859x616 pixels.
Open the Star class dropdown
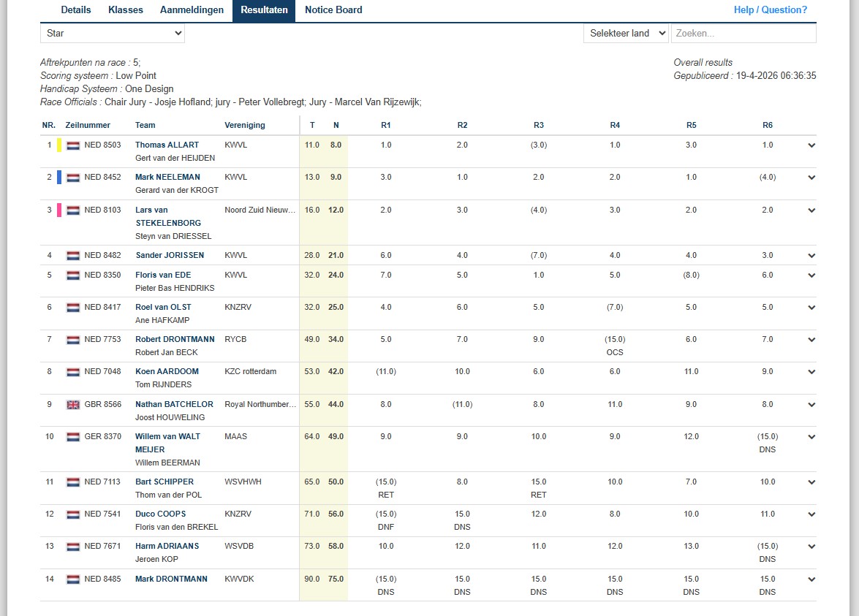coord(113,33)
